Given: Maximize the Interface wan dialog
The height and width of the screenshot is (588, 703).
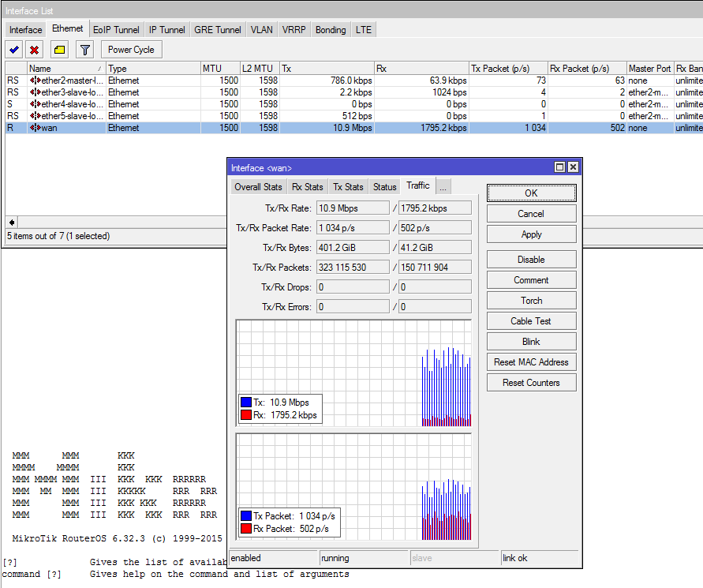Looking at the screenshot, I should click(x=559, y=167).
